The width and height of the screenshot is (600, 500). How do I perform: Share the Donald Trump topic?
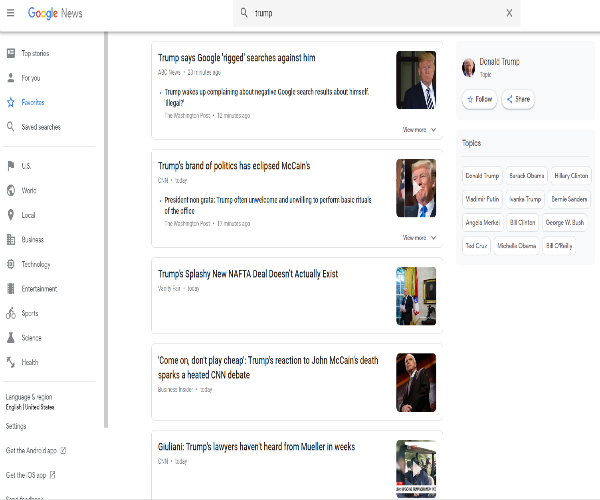(518, 99)
